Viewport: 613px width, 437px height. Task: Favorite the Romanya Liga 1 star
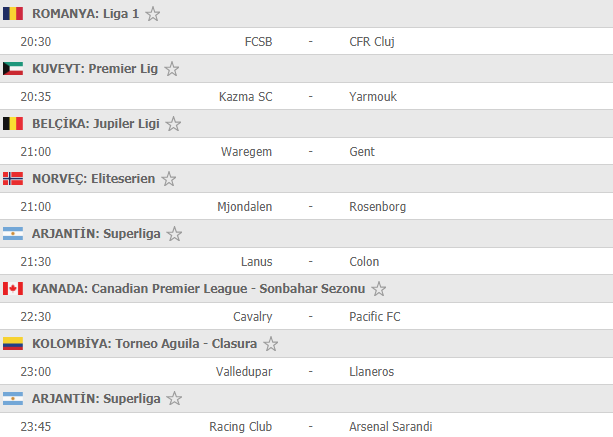(152, 14)
